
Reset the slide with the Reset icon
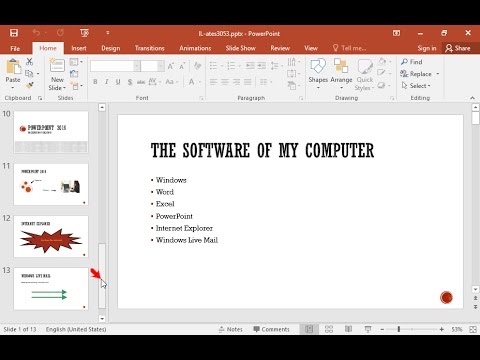(74, 74)
